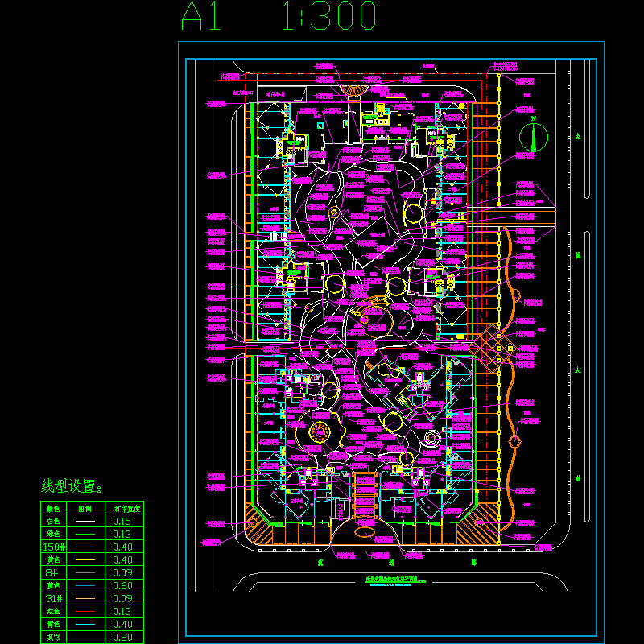This screenshot has width=644, height=644.
Task: Select the 31# tan line sample
Action: (x=85, y=598)
